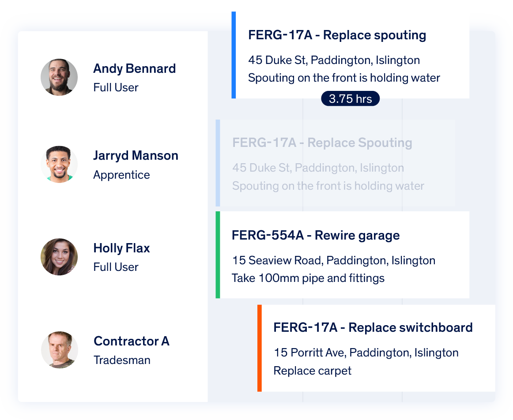This screenshot has width=513, height=420.
Task: Click the 15 Seaview Road address text
Action: (x=333, y=260)
